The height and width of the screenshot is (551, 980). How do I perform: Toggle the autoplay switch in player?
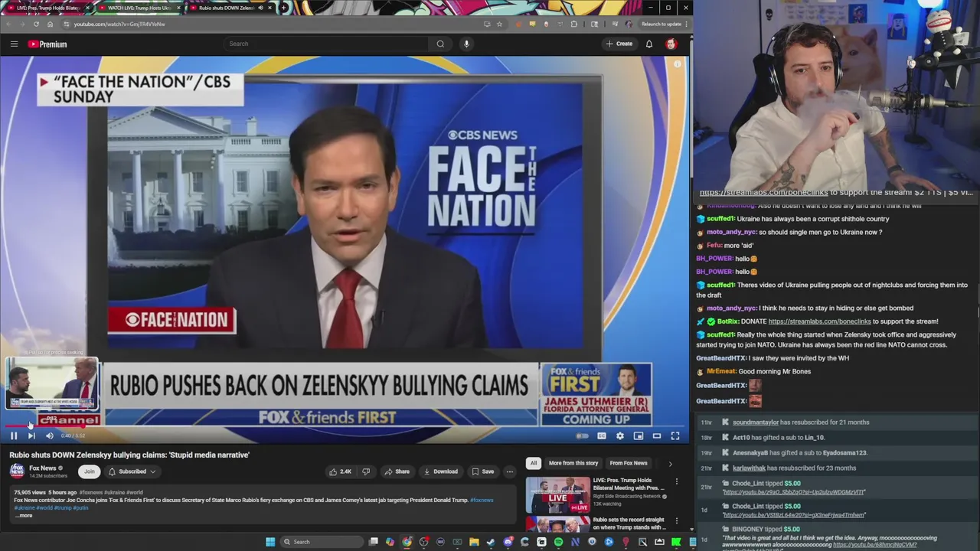583,435
